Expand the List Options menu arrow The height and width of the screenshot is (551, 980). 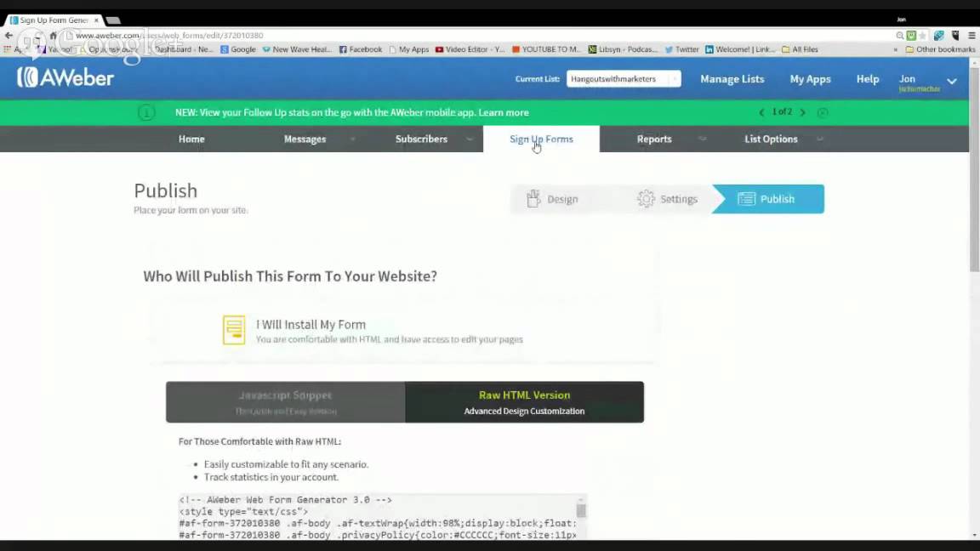tap(819, 139)
